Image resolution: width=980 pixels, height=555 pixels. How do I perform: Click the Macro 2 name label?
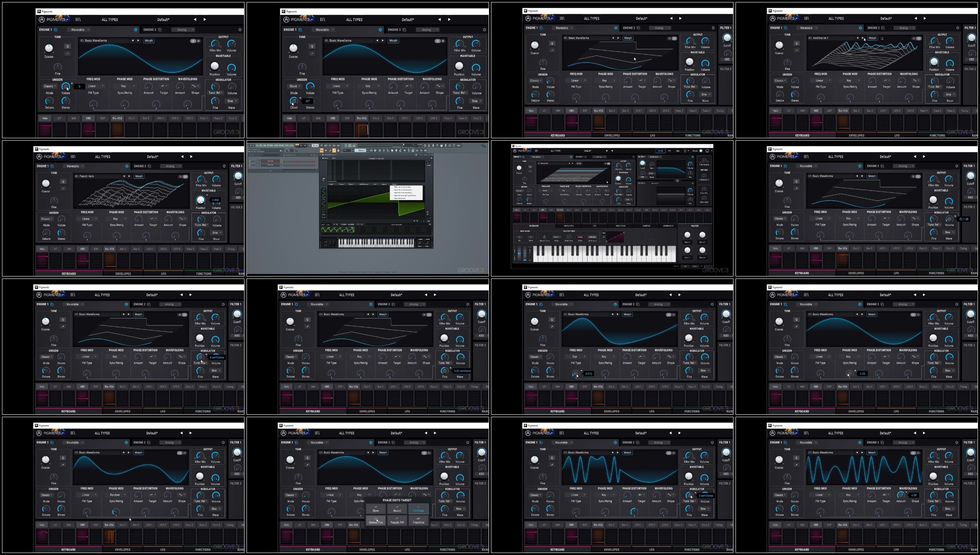click(702, 242)
